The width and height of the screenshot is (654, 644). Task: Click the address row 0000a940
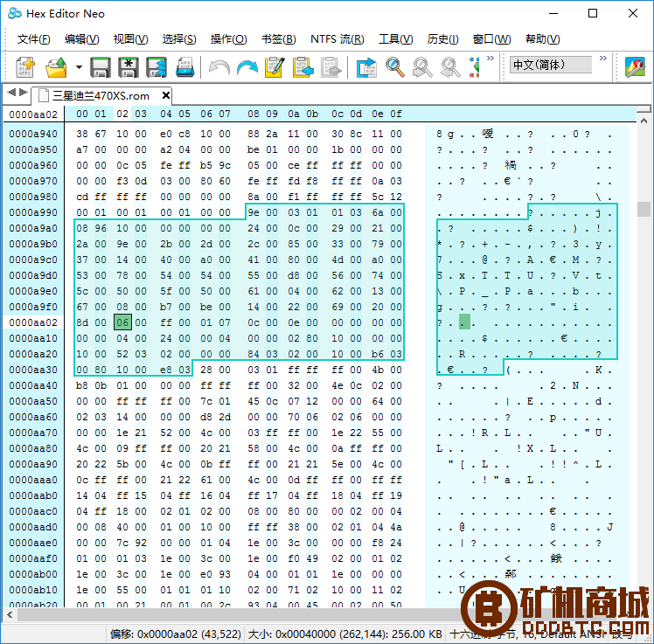(x=33, y=135)
